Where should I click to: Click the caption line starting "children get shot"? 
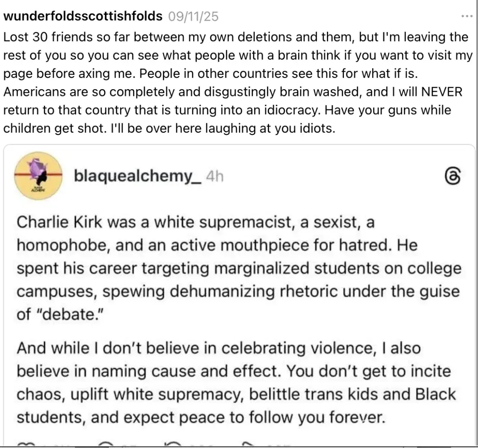click(169, 128)
